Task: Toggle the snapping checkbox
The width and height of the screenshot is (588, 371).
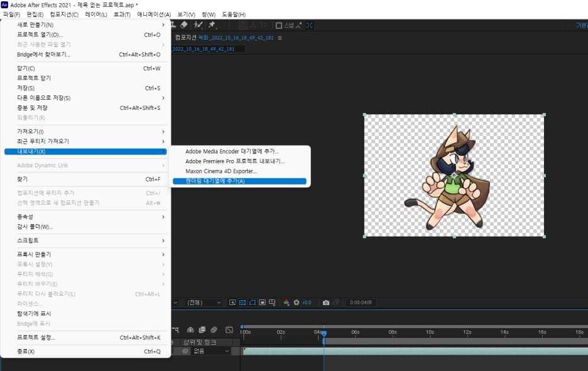Action: click(x=279, y=26)
